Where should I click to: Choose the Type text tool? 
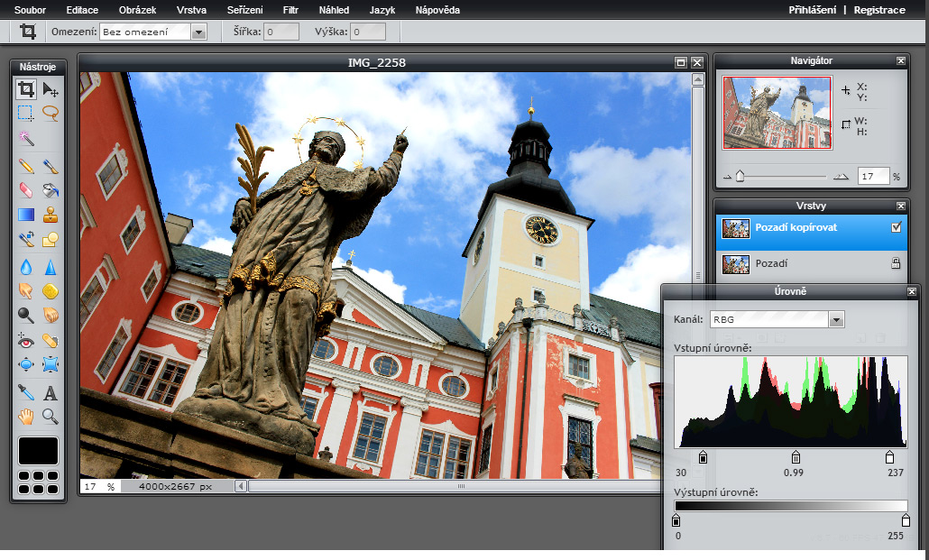tap(51, 392)
